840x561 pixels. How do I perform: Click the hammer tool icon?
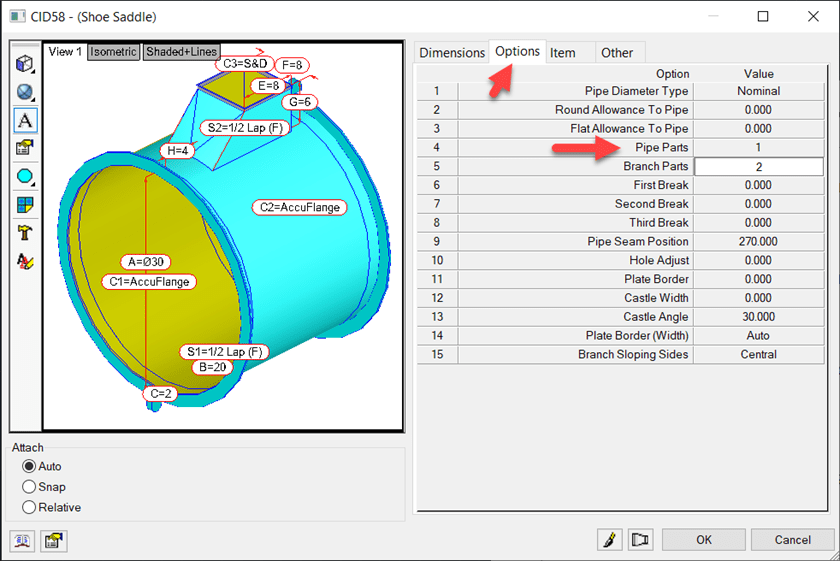(25, 233)
